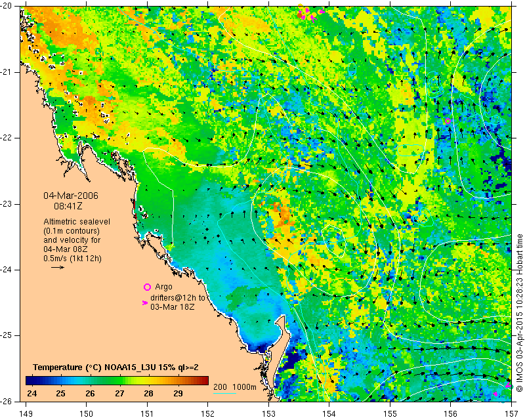The height and width of the screenshot is (420, 525).
Task: Click the '1000m' depth contour label
Action: point(244,387)
